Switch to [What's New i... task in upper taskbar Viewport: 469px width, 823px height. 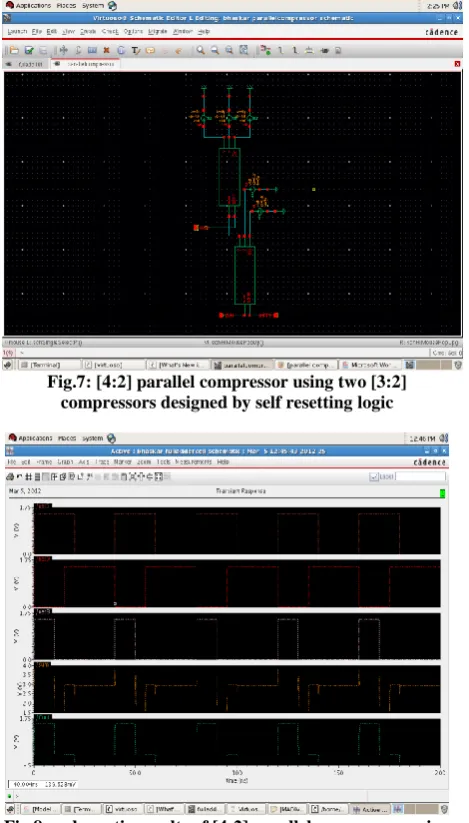(177, 365)
